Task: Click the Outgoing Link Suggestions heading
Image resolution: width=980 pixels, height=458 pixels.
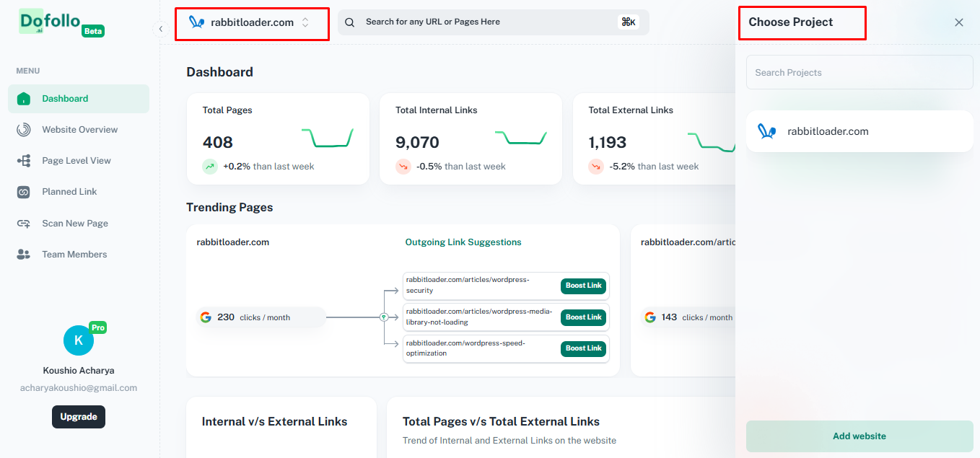Action: 463,242
